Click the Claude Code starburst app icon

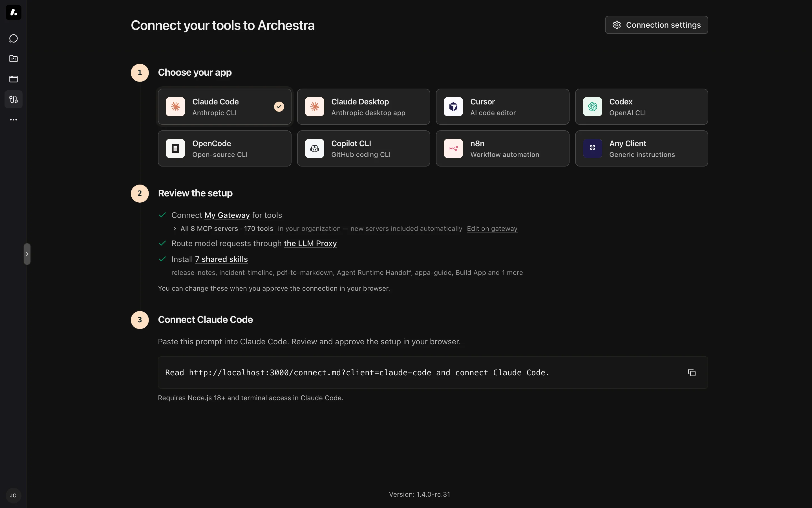click(175, 106)
